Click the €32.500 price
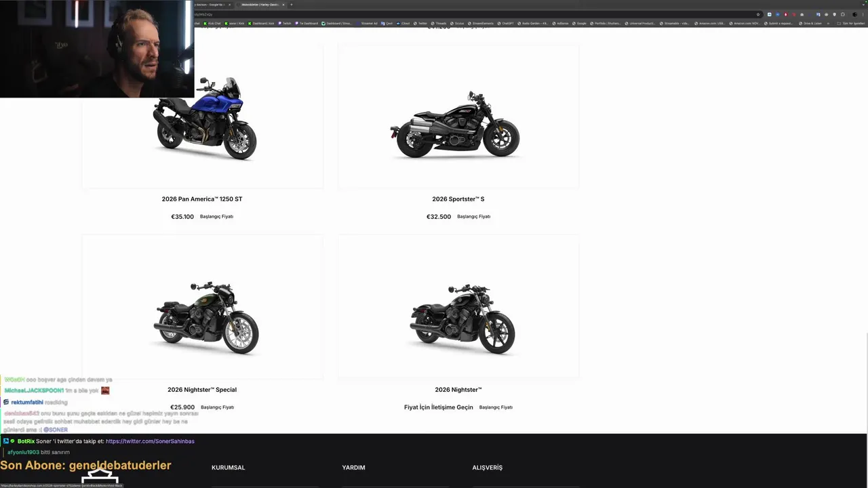 tap(439, 217)
